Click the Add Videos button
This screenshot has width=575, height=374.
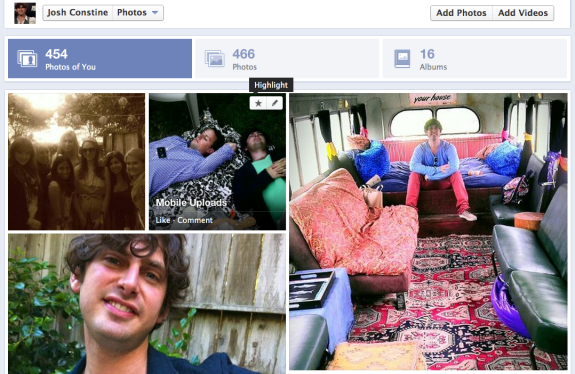[523, 13]
